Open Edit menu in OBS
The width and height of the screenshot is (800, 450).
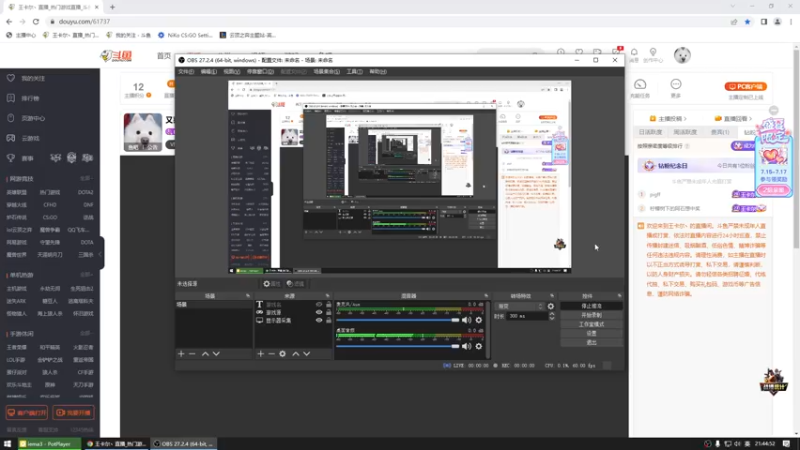(x=208, y=71)
